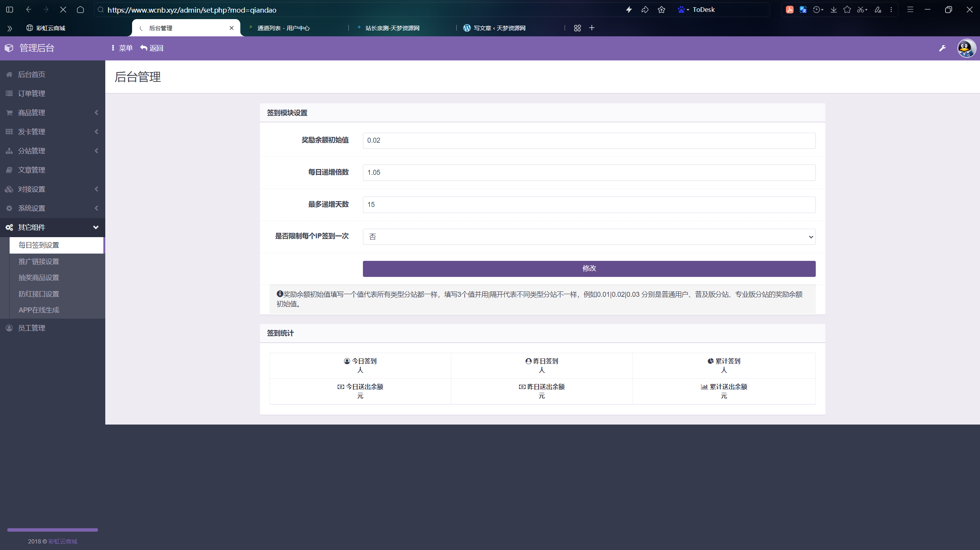980x550 pixels.
Task: Click the gears icon beside 其它组件
Action: coord(9,227)
